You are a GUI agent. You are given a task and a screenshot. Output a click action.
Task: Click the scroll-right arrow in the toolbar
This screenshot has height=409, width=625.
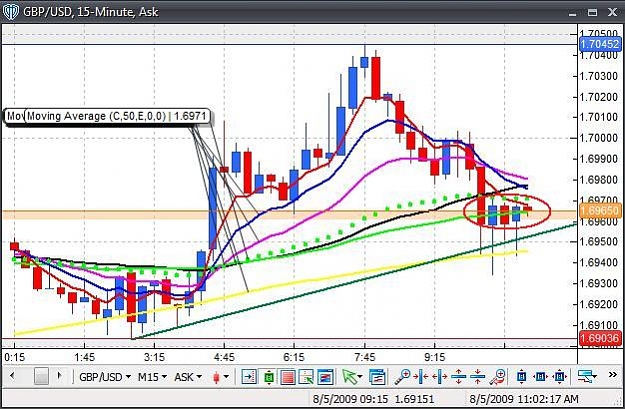click(60, 376)
